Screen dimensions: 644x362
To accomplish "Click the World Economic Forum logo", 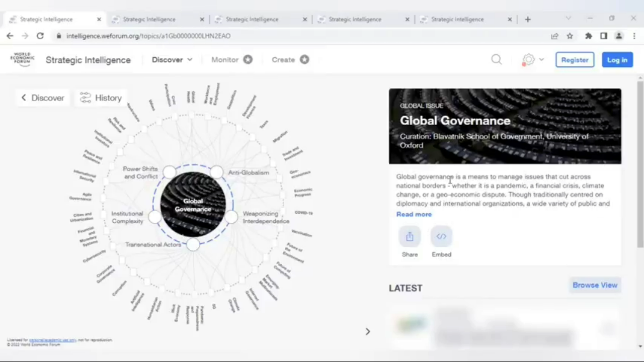I will [x=22, y=59].
